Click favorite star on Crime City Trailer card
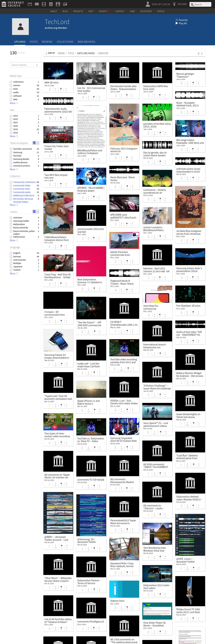The height and width of the screenshot is (644, 215). tap(61, 155)
